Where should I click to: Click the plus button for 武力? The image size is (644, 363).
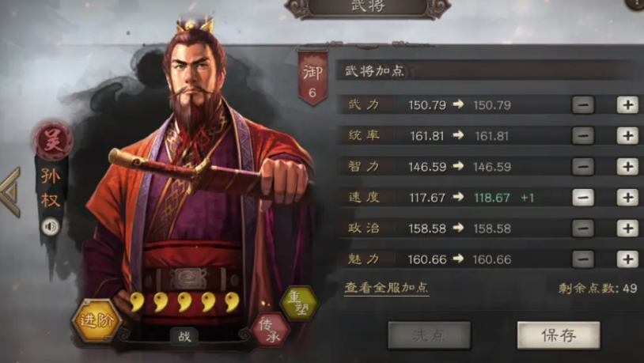click(x=627, y=104)
